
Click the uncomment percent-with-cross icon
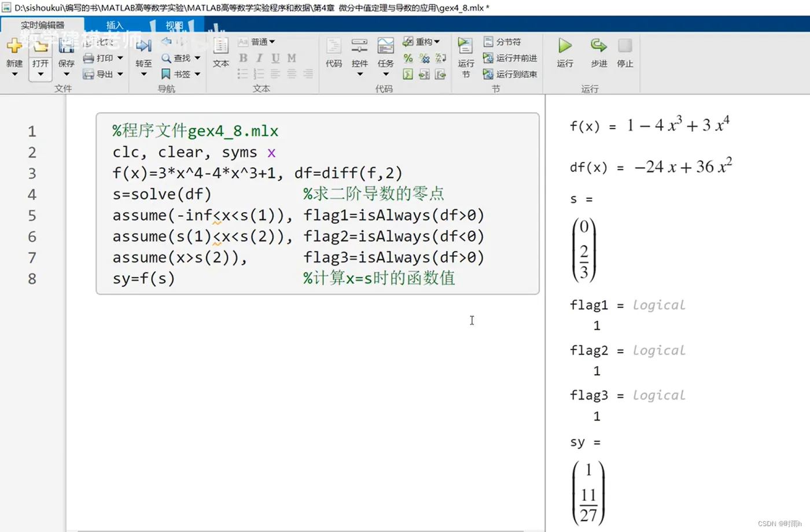[x=424, y=58]
